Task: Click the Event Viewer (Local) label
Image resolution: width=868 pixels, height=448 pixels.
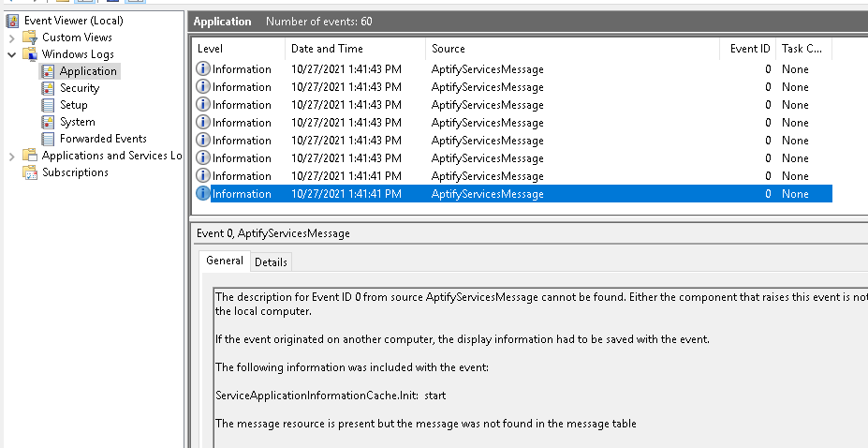Action: pos(74,21)
